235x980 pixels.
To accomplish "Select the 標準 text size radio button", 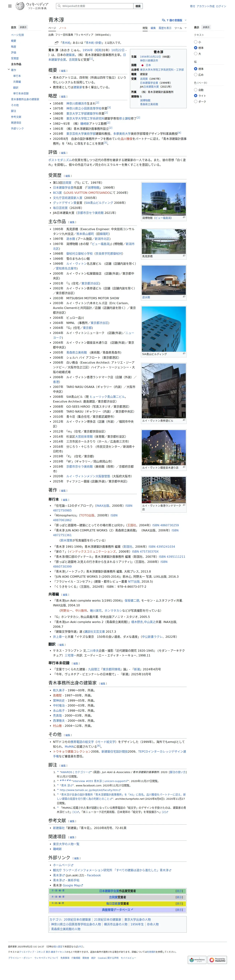I will tap(195, 48).
